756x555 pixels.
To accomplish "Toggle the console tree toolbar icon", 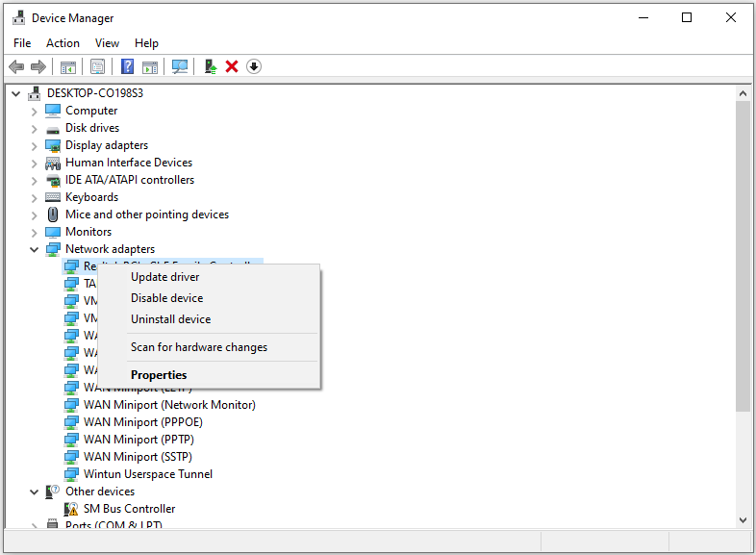I will click(68, 66).
